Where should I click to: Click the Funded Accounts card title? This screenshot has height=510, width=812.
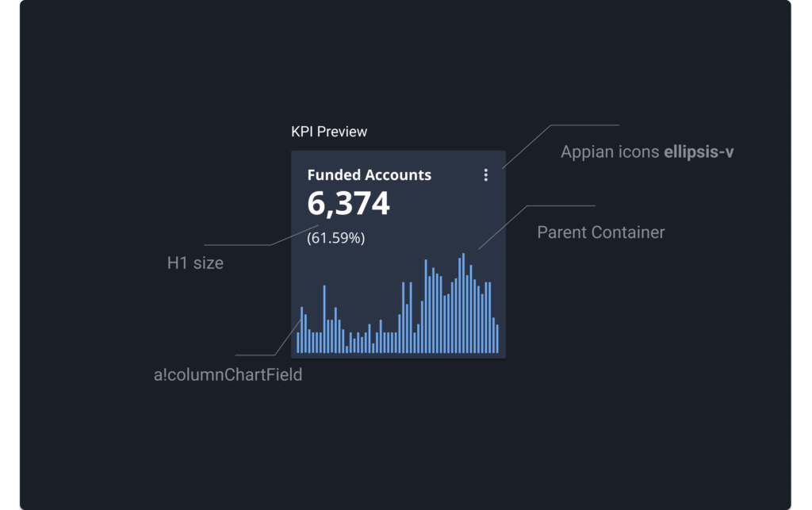click(369, 175)
